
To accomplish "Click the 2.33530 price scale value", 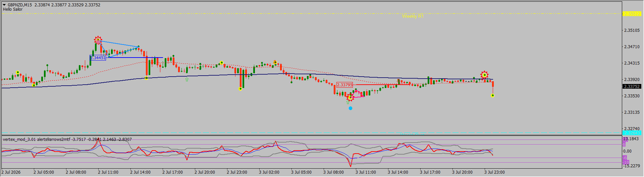I will pyautogui.click(x=632, y=96).
